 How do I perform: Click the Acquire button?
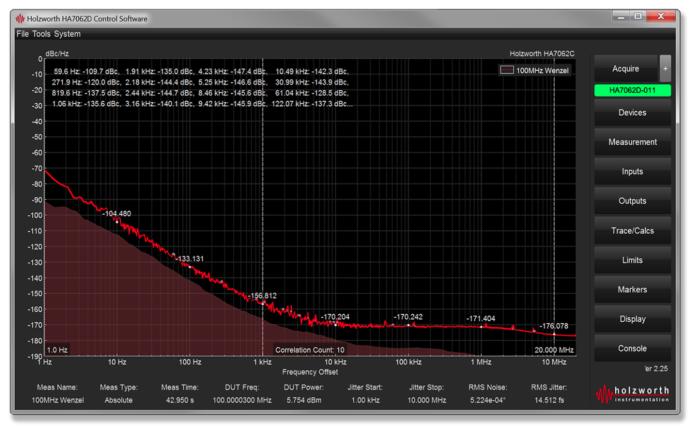tap(626, 69)
